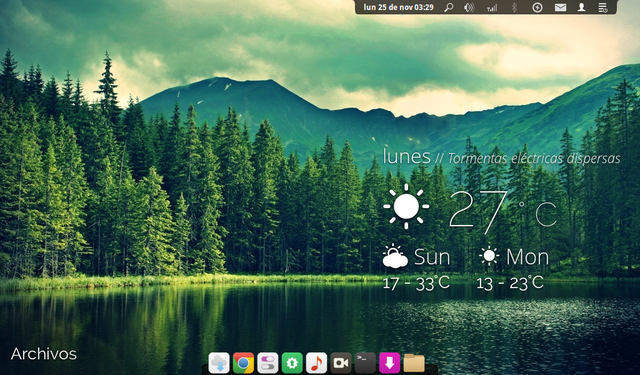This screenshot has height=375, width=640.
Task: Open the magenta downloader app in dock
Action: coord(389,363)
